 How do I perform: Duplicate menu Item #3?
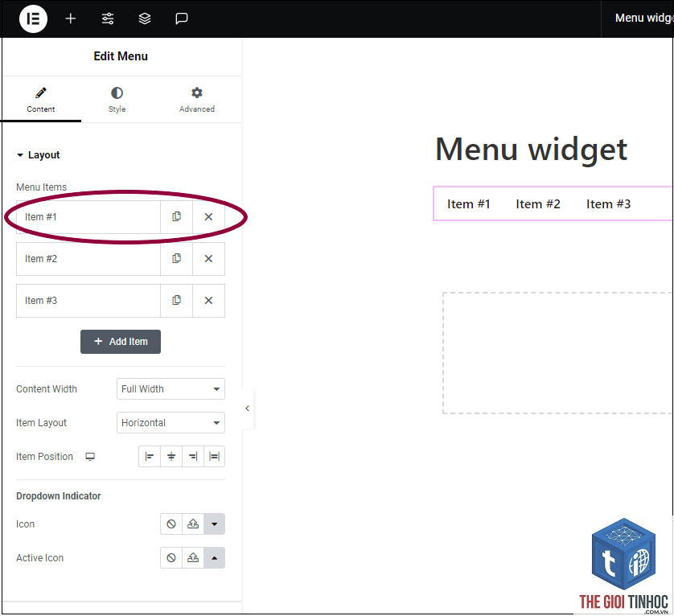[176, 300]
